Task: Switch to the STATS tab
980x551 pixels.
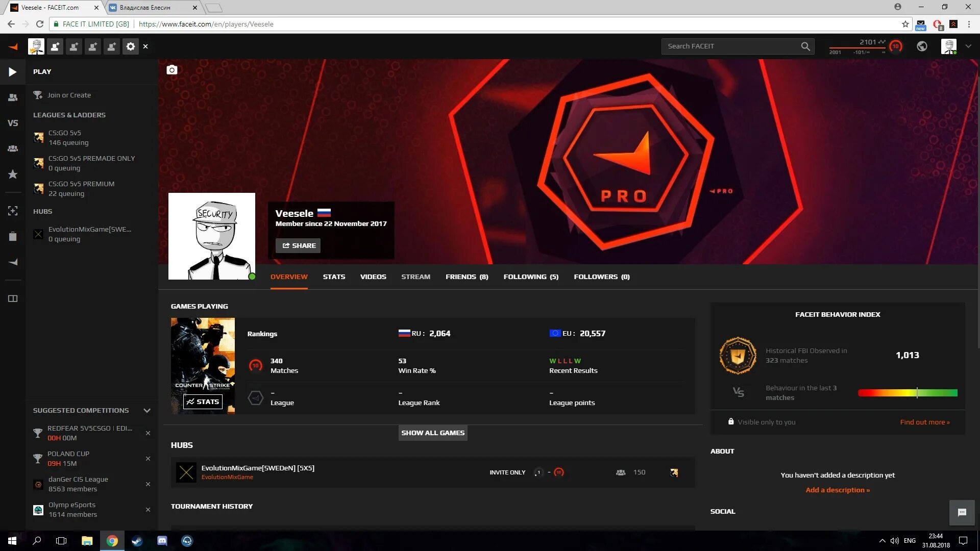Action: pos(334,277)
